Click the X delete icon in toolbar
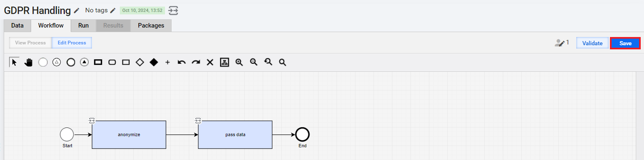 pyautogui.click(x=210, y=62)
